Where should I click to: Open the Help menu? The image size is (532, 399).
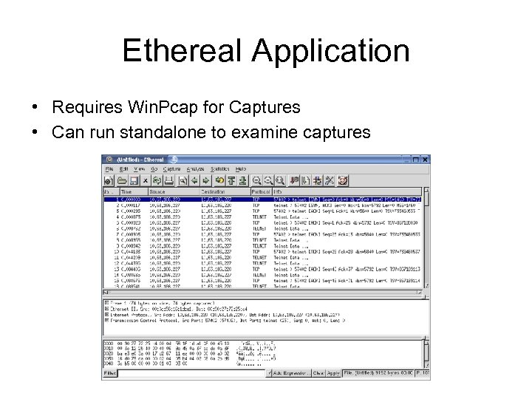241,168
